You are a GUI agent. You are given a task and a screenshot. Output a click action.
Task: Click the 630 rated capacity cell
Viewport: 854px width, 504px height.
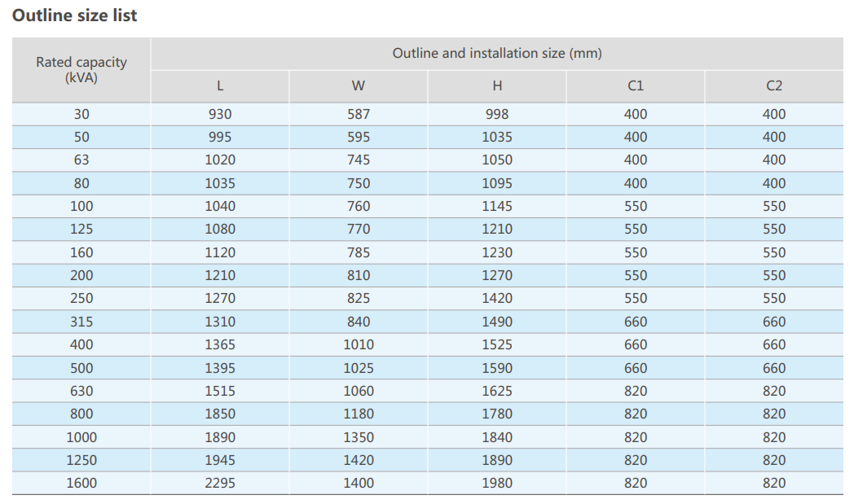pos(81,392)
